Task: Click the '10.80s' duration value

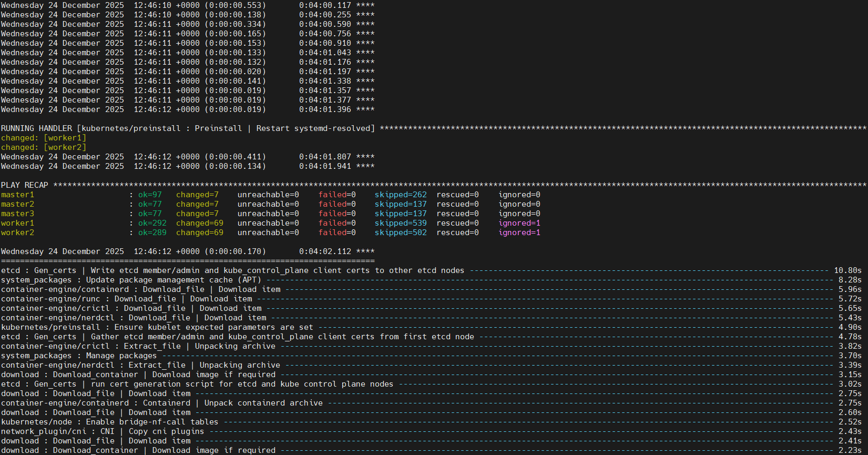Action: pyautogui.click(x=848, y=270)
